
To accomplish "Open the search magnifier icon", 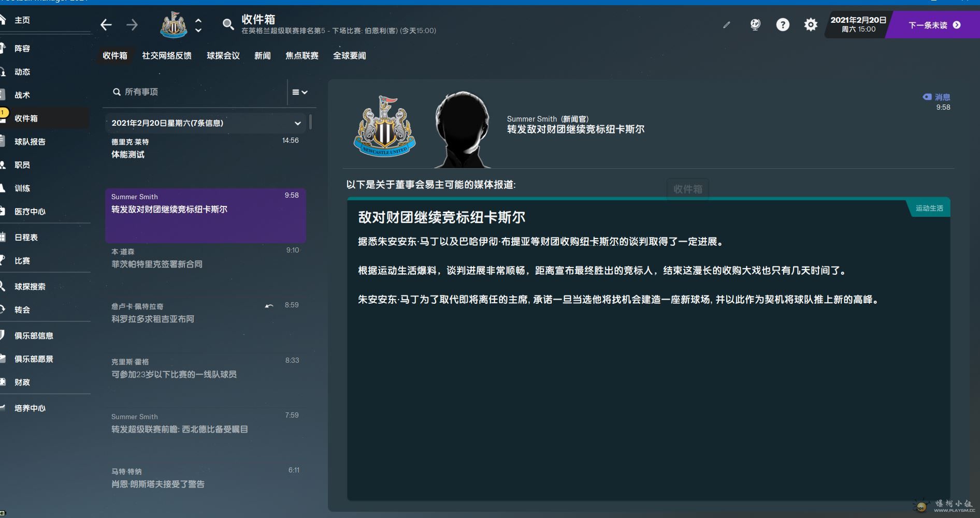I will pyautogui.click(x=228, y=24).
